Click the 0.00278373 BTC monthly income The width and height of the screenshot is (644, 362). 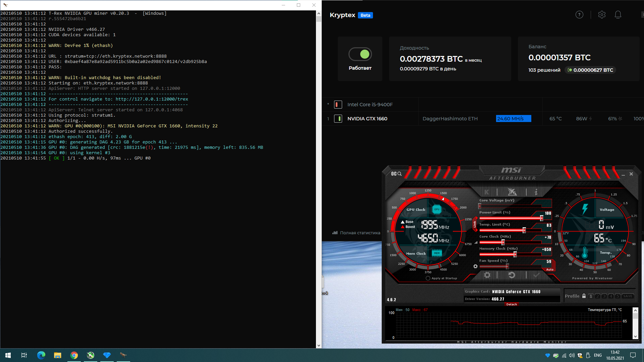pos(431,59)
